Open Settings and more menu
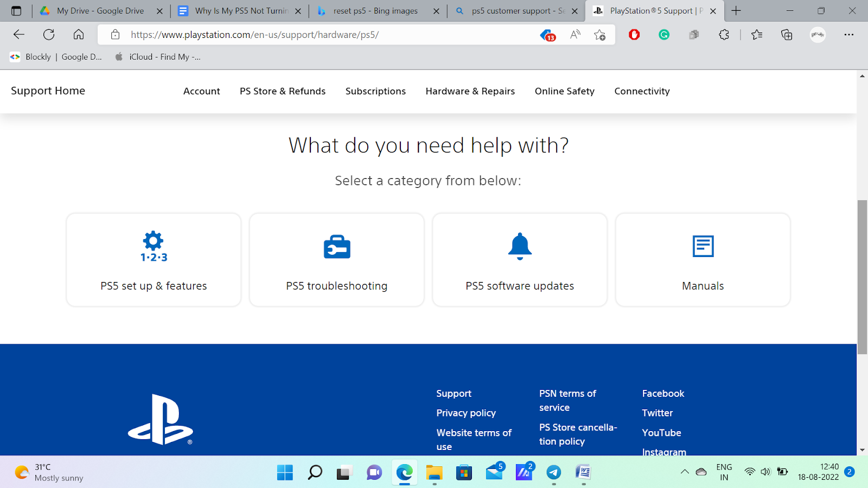 click(849, 35)
